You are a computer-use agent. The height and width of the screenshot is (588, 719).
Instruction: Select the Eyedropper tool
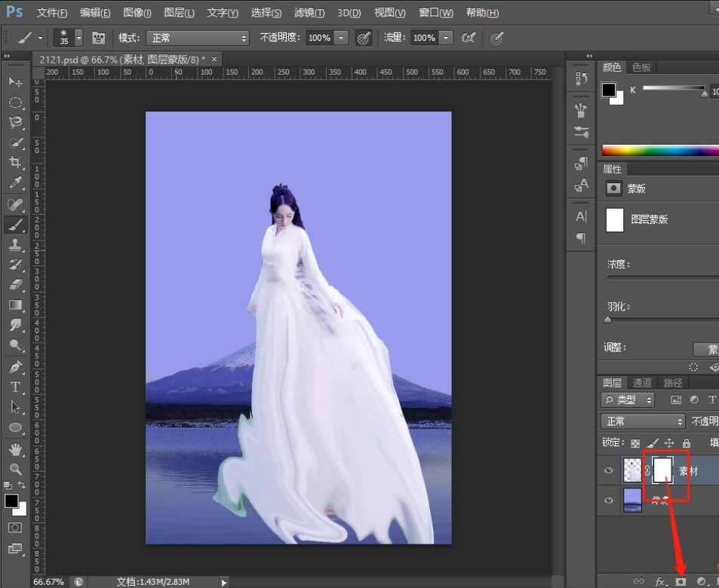coord(15,183)
